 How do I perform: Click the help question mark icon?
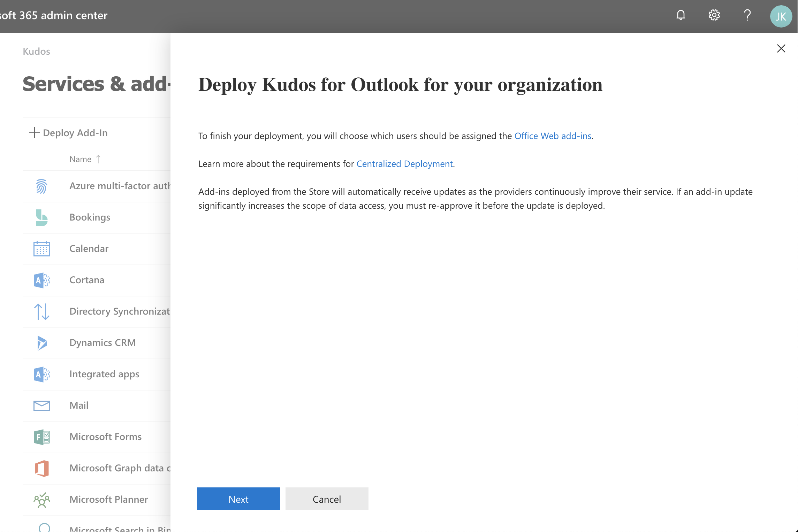[747, 15]
